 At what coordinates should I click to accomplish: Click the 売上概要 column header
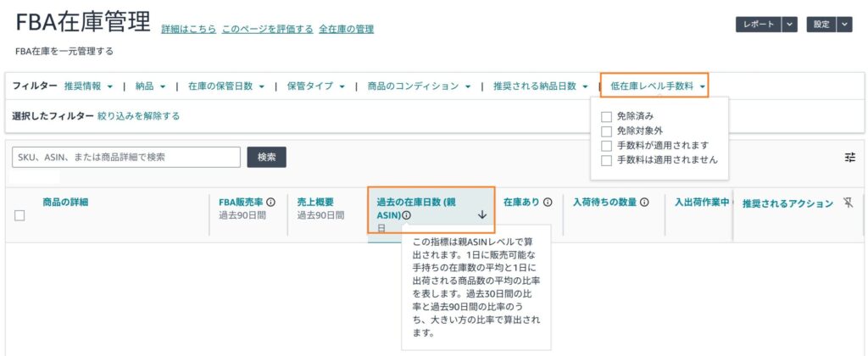pyautogui.click(x=315, y=202)
